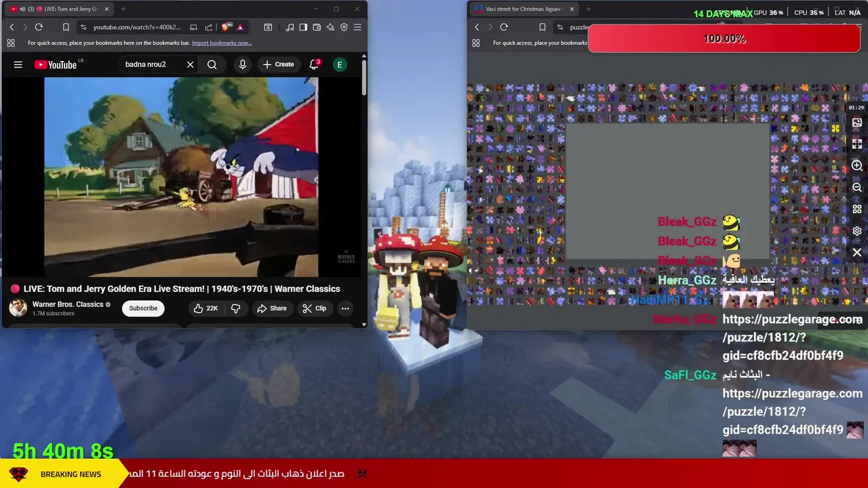868x488 pixels.
Task: Close the Vaci street Jigsaw tab
Action: pyautogui.click(x=572, y=9)
